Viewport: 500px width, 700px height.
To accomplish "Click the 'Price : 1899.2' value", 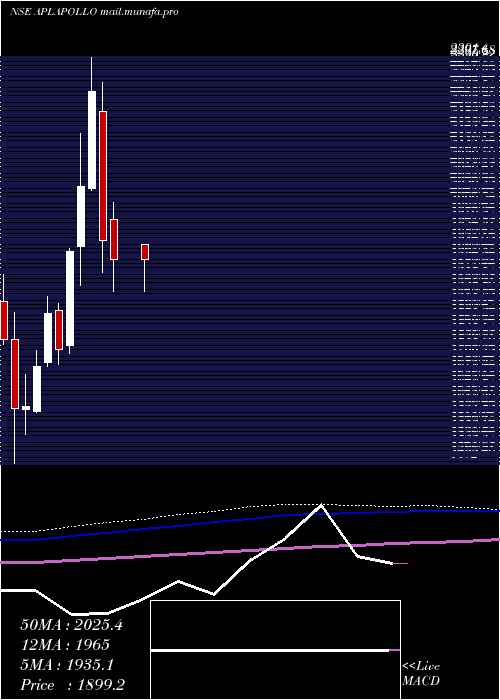I will point(73,685).
